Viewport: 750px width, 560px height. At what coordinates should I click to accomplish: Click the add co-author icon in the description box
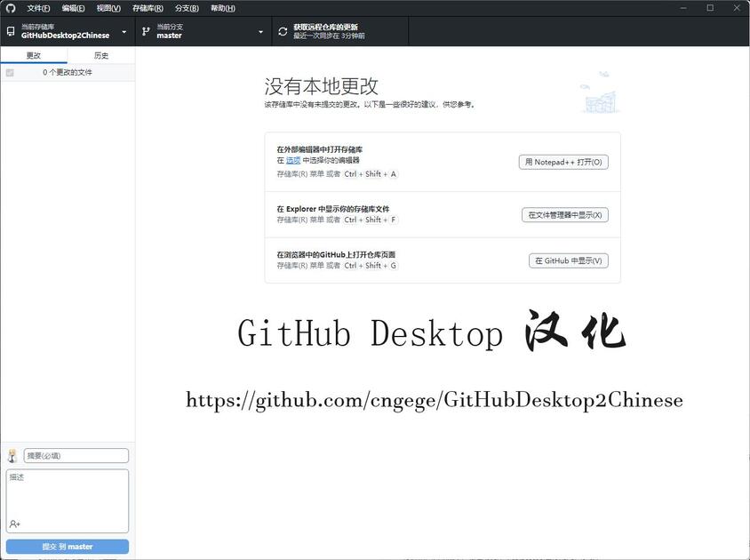click(x=15, y=524)
